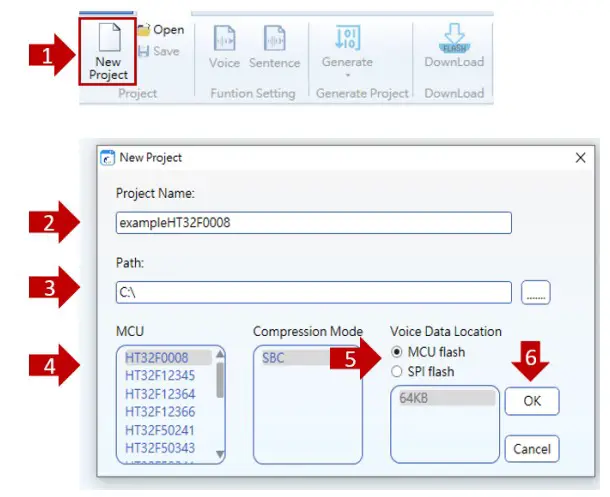Select HT32F12364 in the MCU list
Viewport: 610px width, 497px height.
[160, 394]
